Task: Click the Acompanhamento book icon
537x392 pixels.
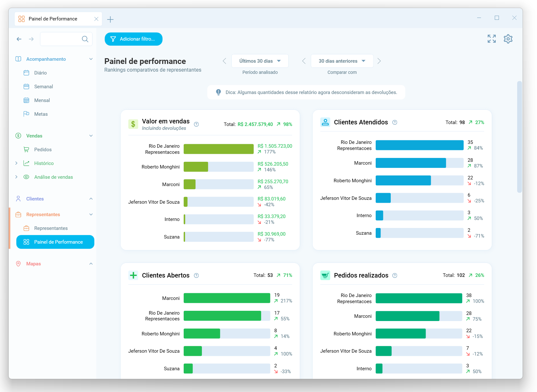Action: point(18,59)
